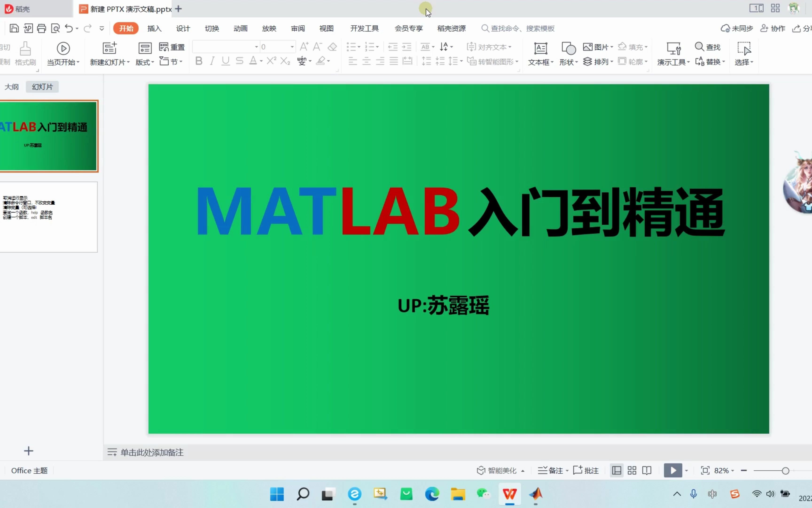
Task: Click the Decrease Font Size icon
Action: [x=317, y=46]
